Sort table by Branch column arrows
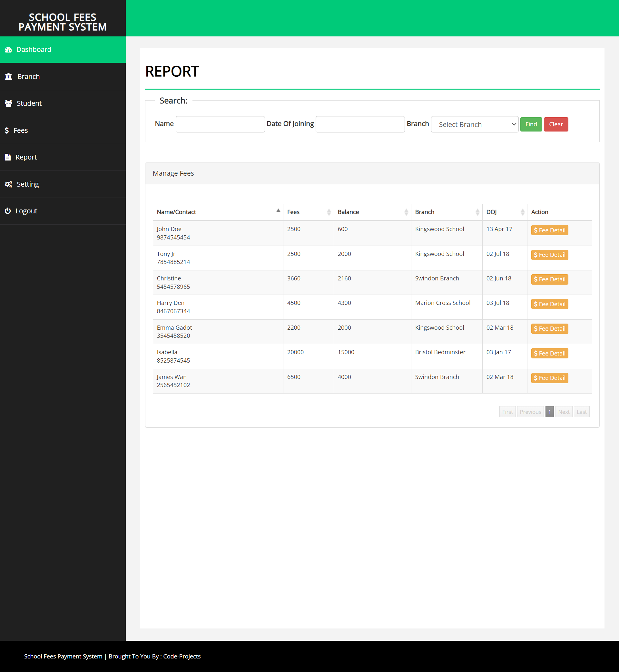Screen dimensions: 619x672 tap(477, 212)
